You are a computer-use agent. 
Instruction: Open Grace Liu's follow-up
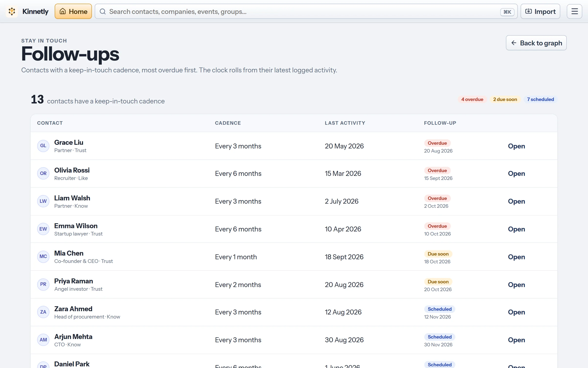tap(516, 146)
